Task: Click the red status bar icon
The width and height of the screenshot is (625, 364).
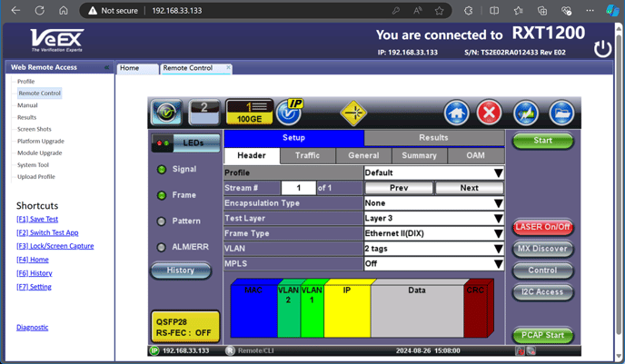Action: [521, 351]
